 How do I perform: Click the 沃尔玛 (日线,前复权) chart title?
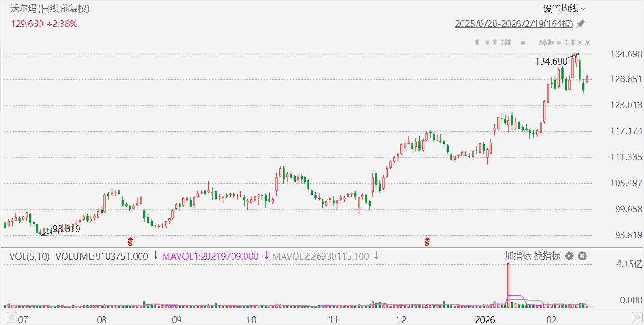point(50,9)
